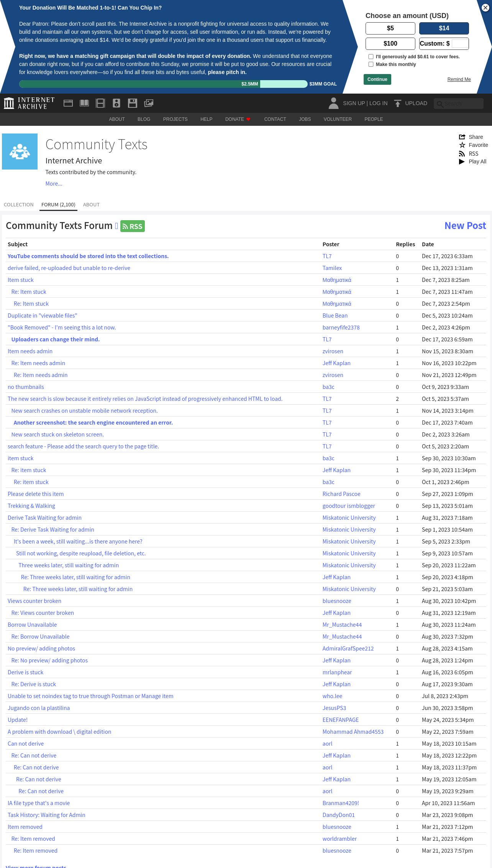Open Jugando con la plastilina thread
This screenshot has height=868, width=492.
click(x=39, y=708)
